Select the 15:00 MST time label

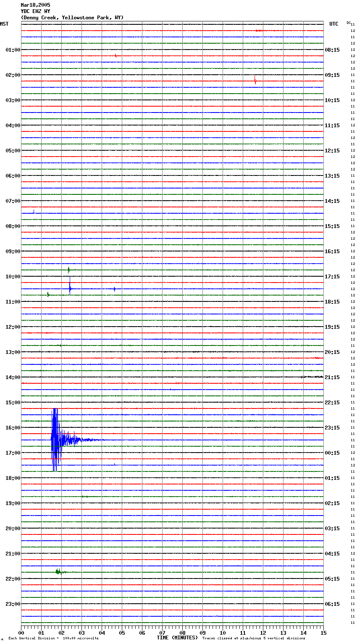pyautogui.click(x=13, y=403)
